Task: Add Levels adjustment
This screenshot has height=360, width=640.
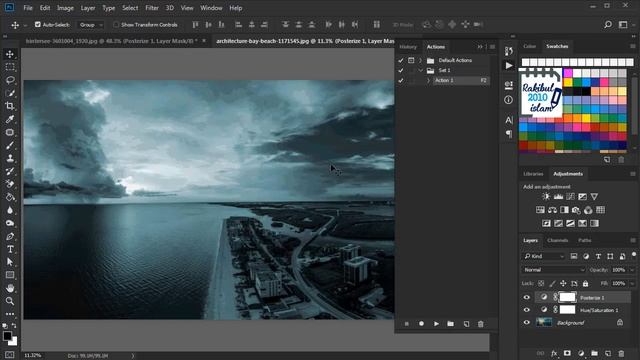Action: pyautogui.click(x=558, y=197)
